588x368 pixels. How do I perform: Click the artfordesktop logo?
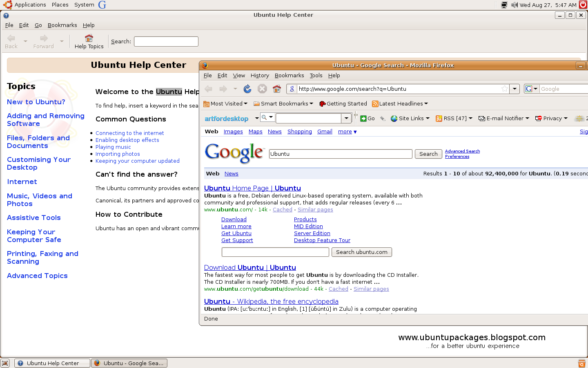click(x=226, y=119)
